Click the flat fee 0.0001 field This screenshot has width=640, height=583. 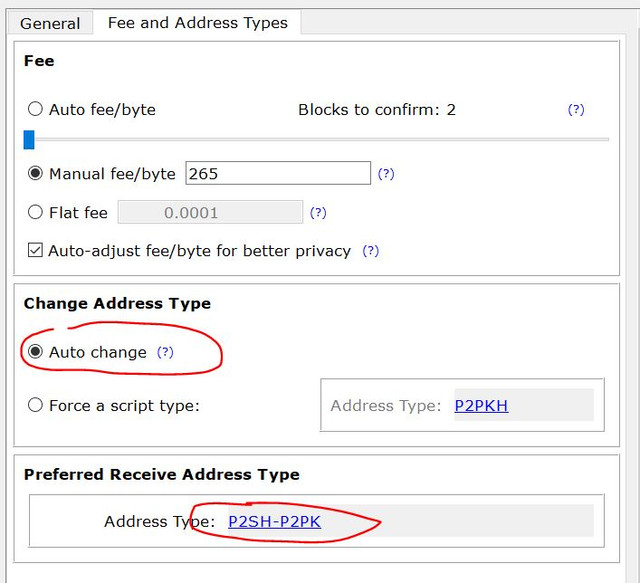[210, 212]
